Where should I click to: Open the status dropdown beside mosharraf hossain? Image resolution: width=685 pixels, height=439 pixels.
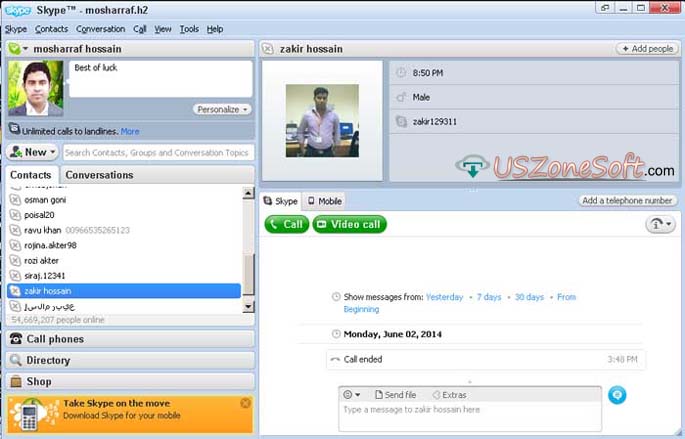pos(18,48)
